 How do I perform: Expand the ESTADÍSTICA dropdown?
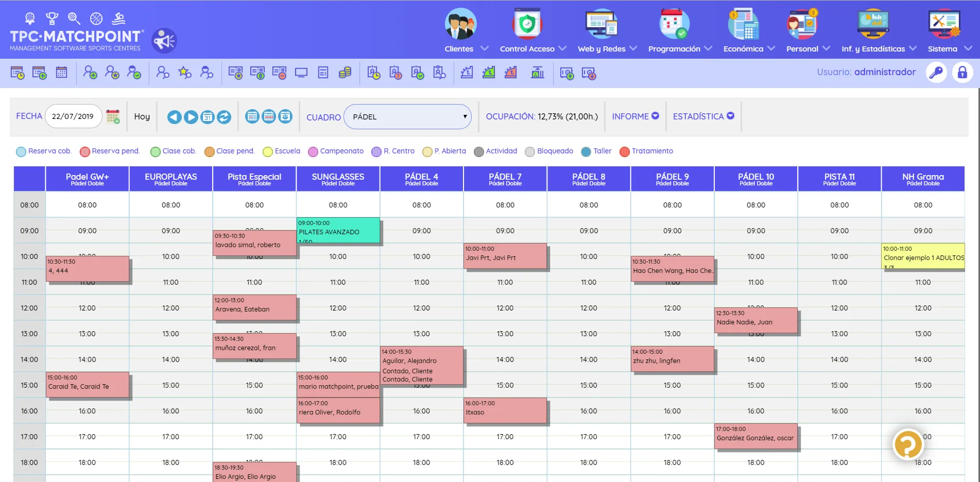703,116
